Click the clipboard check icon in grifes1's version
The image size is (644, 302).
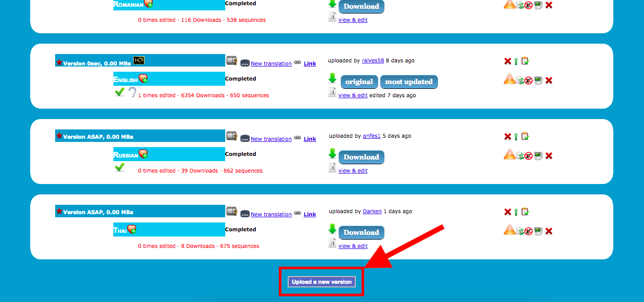click(525, 136)
